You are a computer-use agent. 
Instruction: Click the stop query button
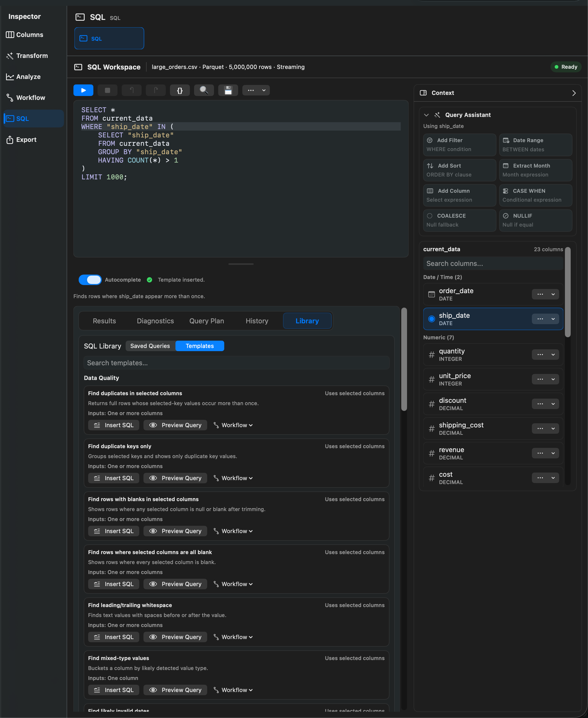[x=107, y=90]
